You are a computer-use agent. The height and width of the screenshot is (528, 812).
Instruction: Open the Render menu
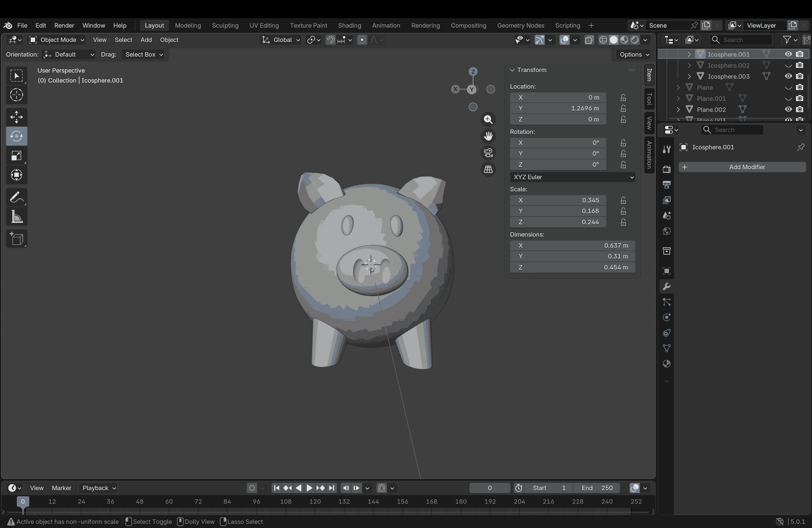pos(64,26)
